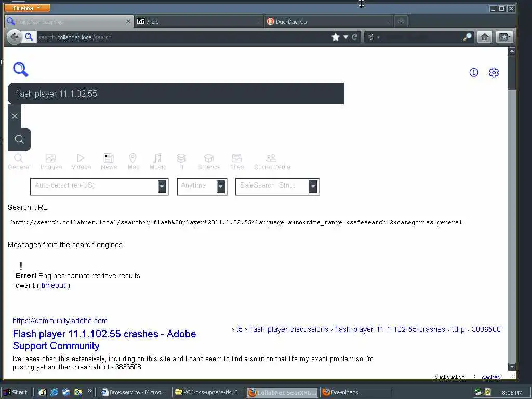
Task: Click the address bar URL field
Action: 183,37
